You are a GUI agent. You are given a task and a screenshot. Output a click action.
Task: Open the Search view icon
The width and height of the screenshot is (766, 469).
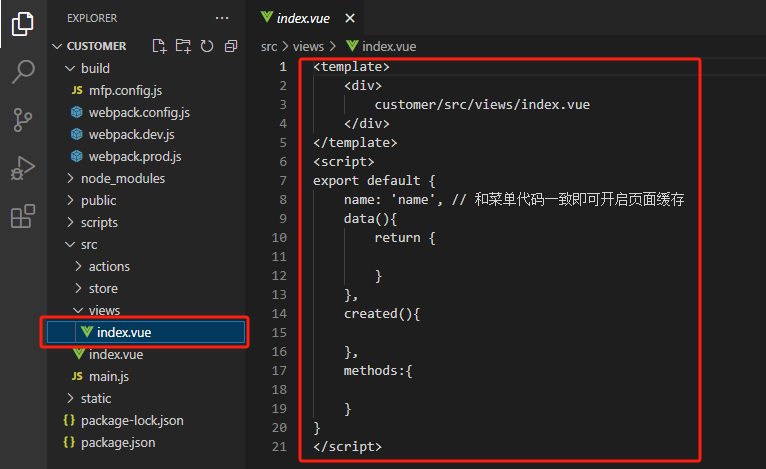[22, 72]
